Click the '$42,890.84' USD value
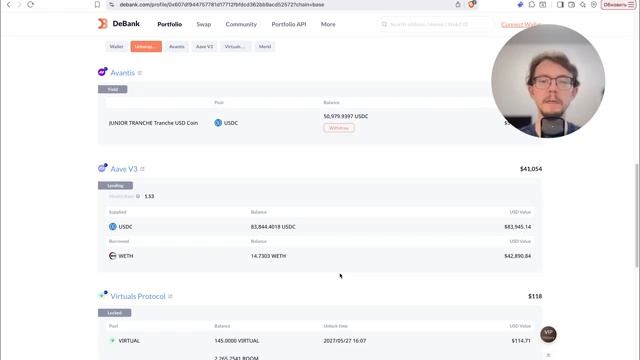 [518, 256]
